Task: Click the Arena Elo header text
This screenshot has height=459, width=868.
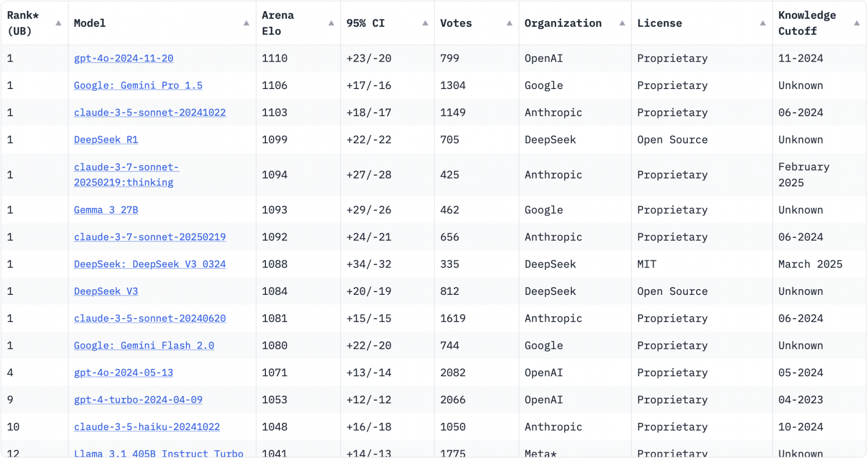Action: coord(278,23)
